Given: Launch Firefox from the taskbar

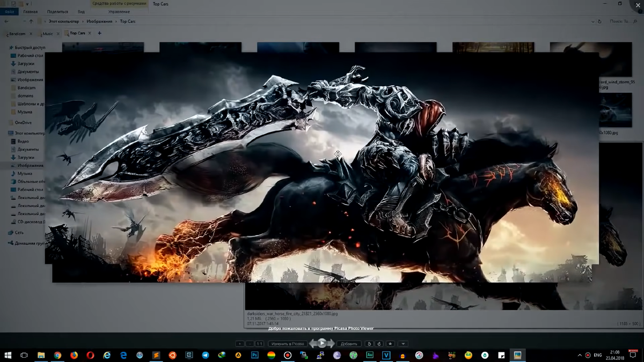Looking at the screenshot, I should pyautogui.click(x=74, y=355).
